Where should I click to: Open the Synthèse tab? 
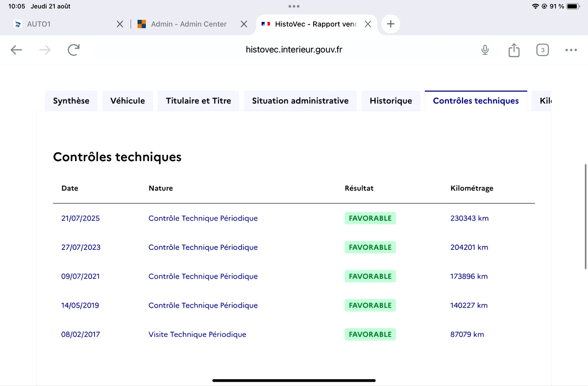[71, 101]
